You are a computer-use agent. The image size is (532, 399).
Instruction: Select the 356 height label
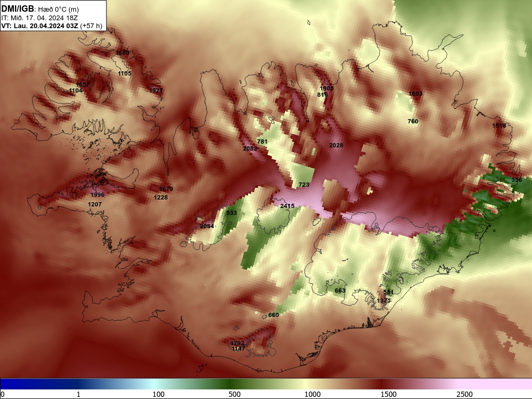click(517, 180)
